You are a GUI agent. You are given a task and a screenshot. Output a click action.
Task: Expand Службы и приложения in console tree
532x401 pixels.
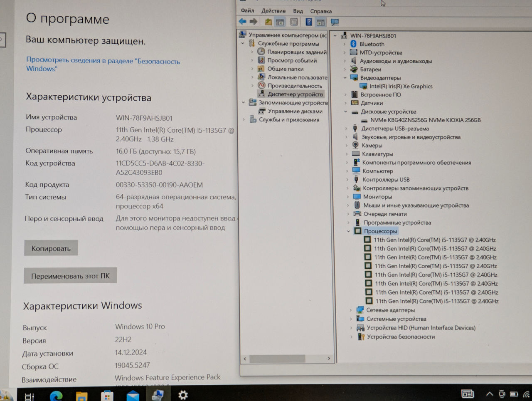244,120
